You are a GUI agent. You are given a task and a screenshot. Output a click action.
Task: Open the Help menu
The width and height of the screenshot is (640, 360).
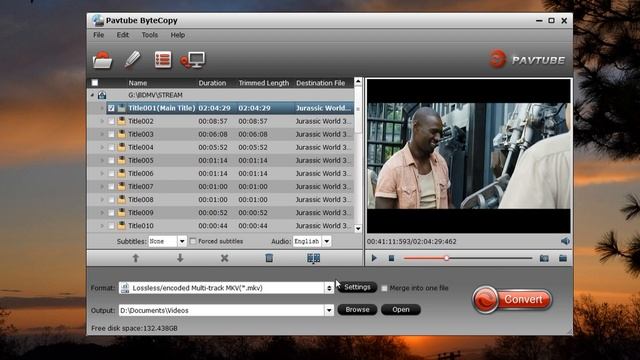click(178, 35)
